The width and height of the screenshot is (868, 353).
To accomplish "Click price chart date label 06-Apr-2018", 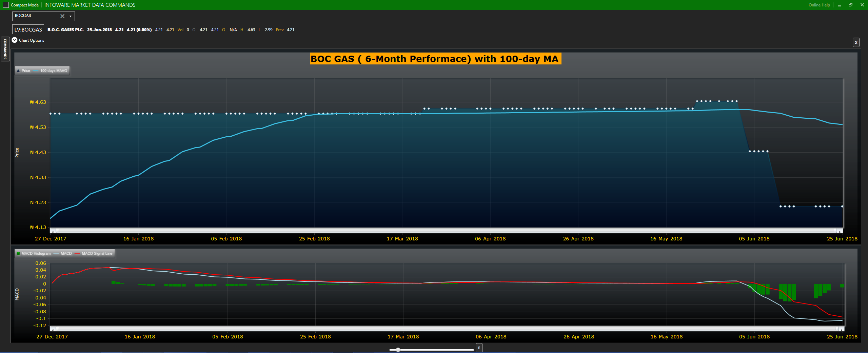I will [x=490, y=239].
